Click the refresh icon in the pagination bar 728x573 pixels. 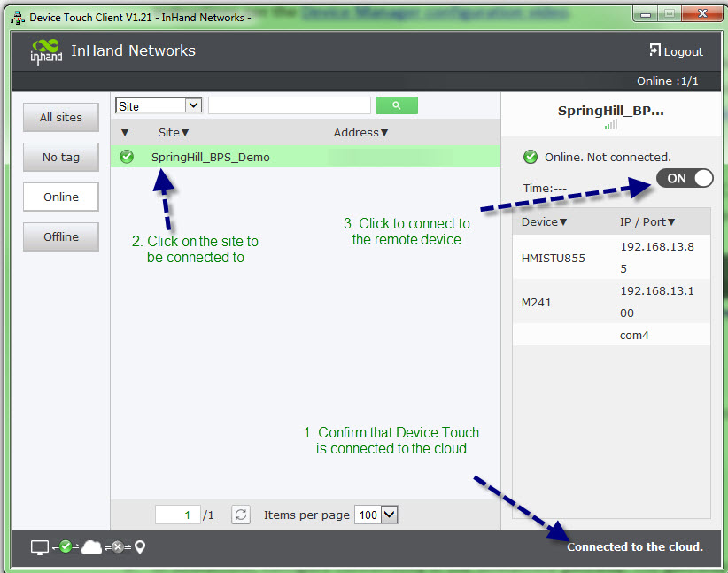(241, 515)
